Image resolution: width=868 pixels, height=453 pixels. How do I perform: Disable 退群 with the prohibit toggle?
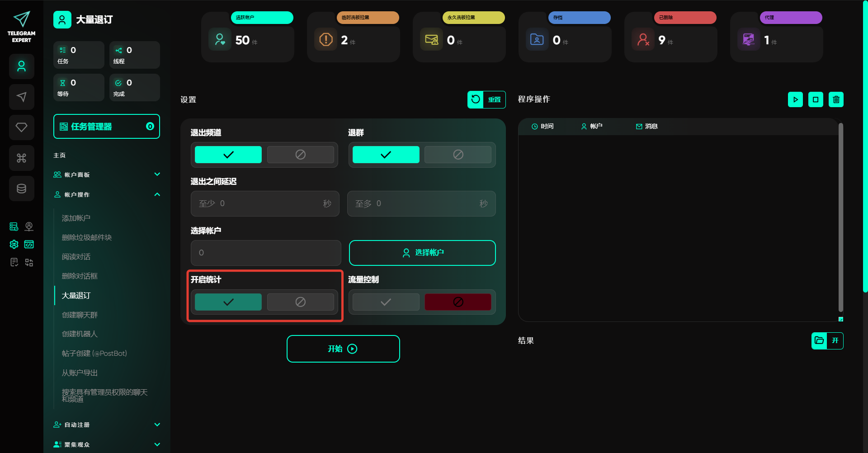(x=458, y=155)
